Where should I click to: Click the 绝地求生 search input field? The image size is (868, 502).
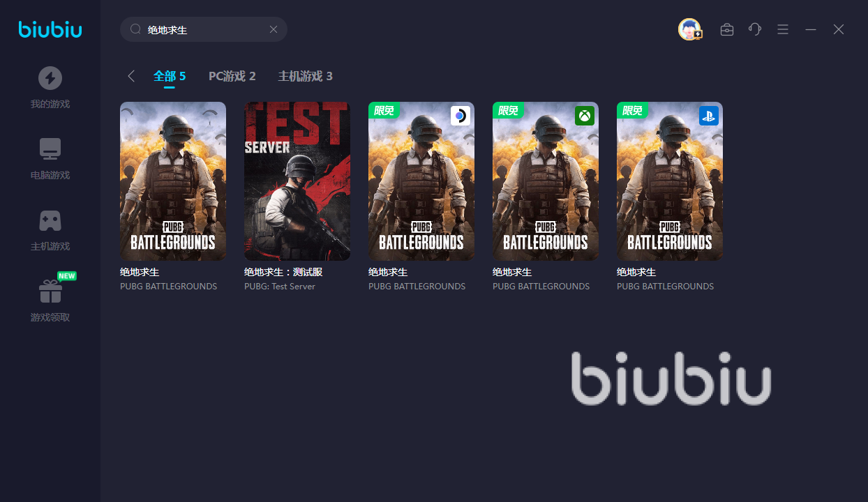click(x=204, y=29)
